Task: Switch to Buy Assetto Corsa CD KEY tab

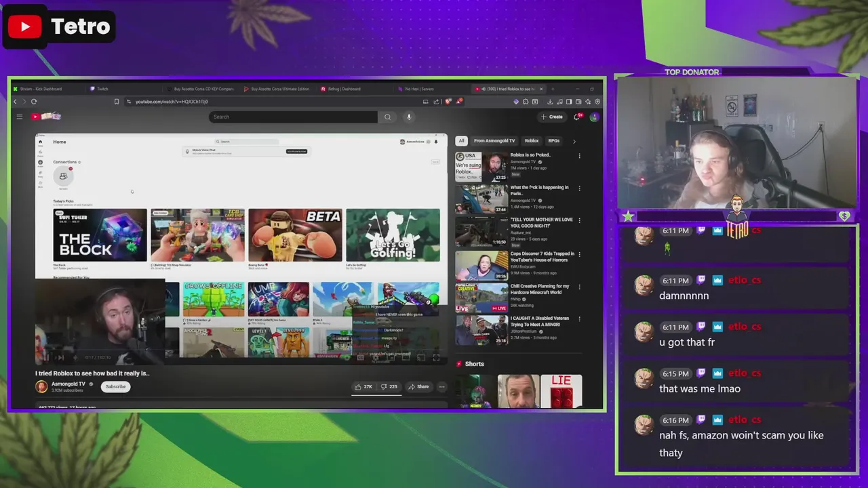Action: 203,89
